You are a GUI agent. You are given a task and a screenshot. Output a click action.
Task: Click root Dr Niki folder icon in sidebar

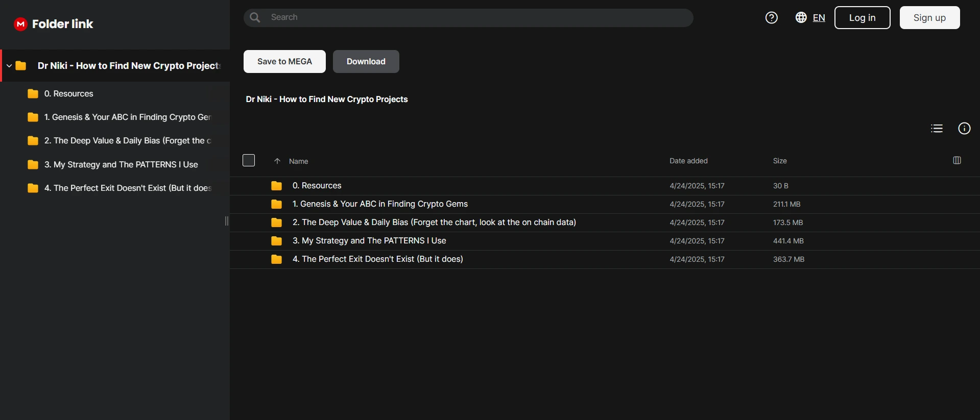pyautogui.click(x=21, y=66)
